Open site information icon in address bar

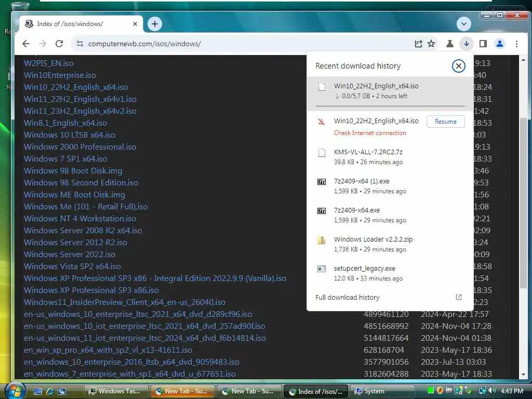pyautogui.click(x=79, y=44)
